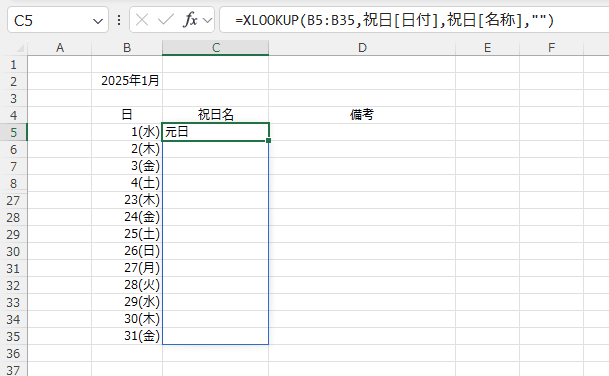Expand the function dropdown beside fx
The width and height of the screenshot is (609, 376).
(x=207, y=20)
